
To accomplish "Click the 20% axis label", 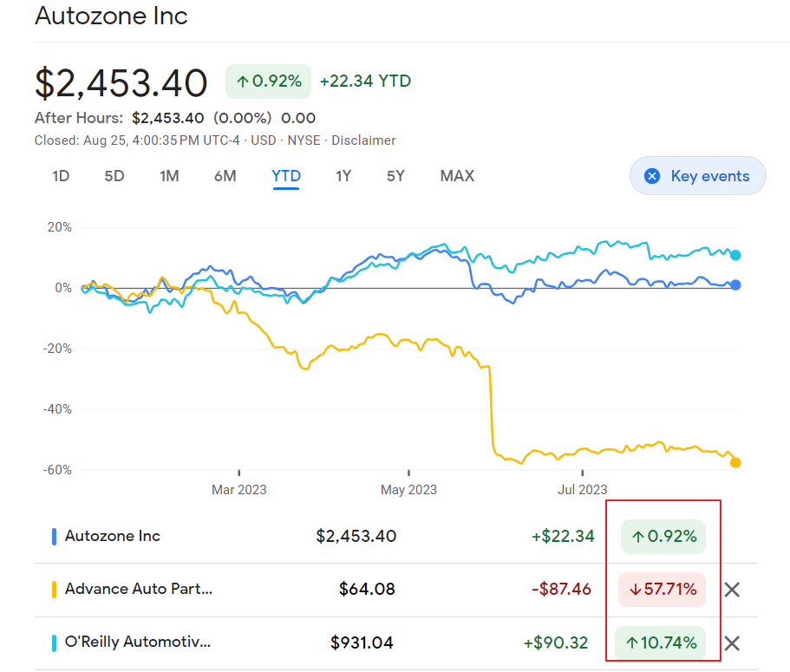I will point(60,227).
